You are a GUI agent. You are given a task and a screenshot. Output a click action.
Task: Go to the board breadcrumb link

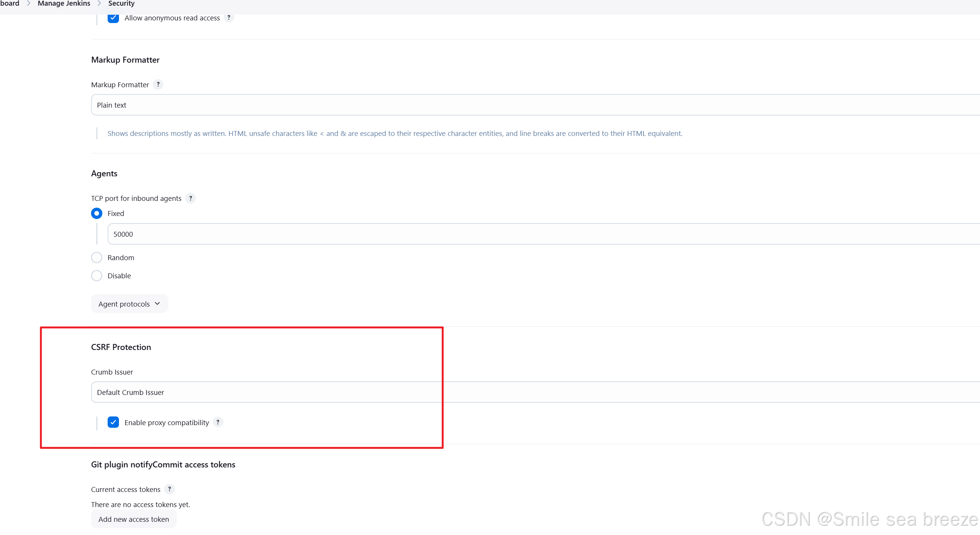click(10, 3)
